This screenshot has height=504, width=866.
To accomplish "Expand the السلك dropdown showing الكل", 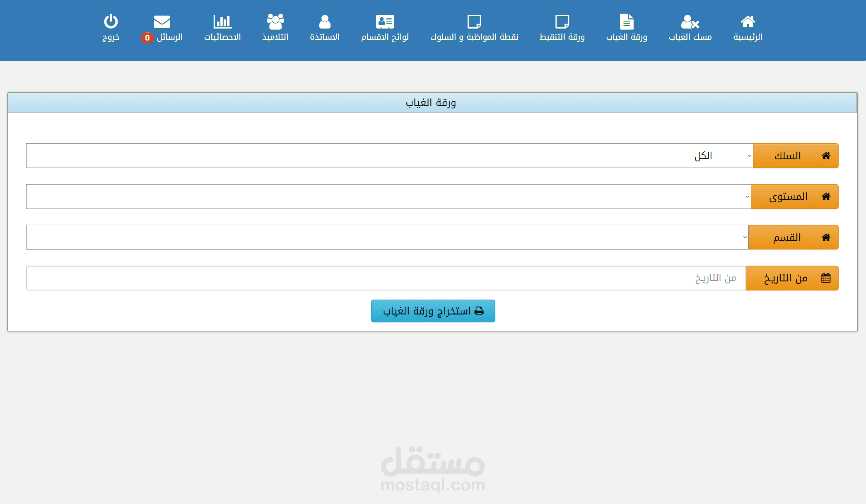I will pos(389,156).
